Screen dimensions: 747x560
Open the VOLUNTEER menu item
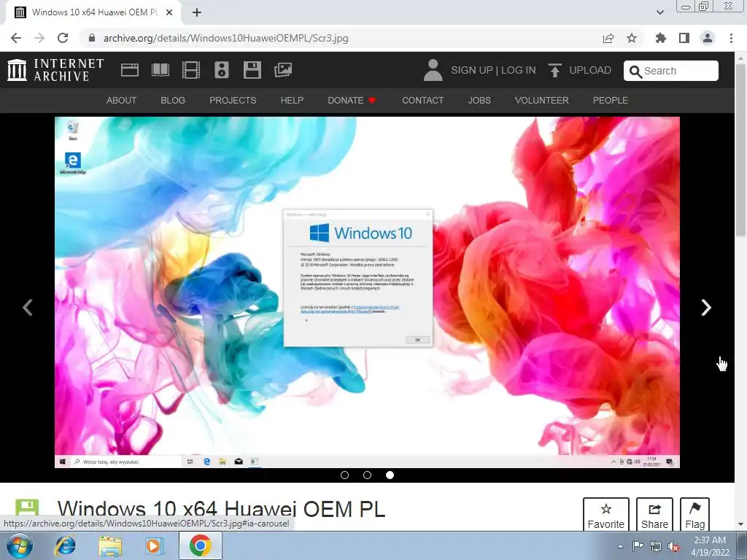point(542,101)
